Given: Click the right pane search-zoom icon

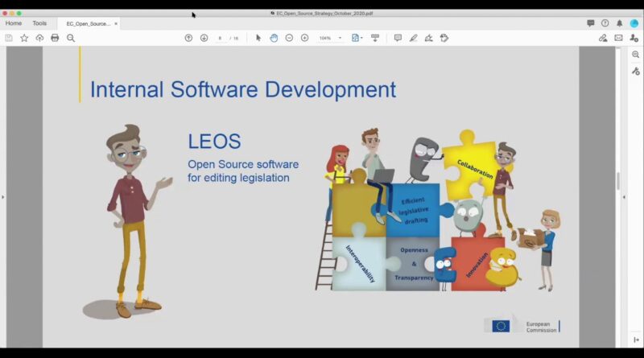Looking at the screenshot, I should pyautogui.click(x=636, y=55).
